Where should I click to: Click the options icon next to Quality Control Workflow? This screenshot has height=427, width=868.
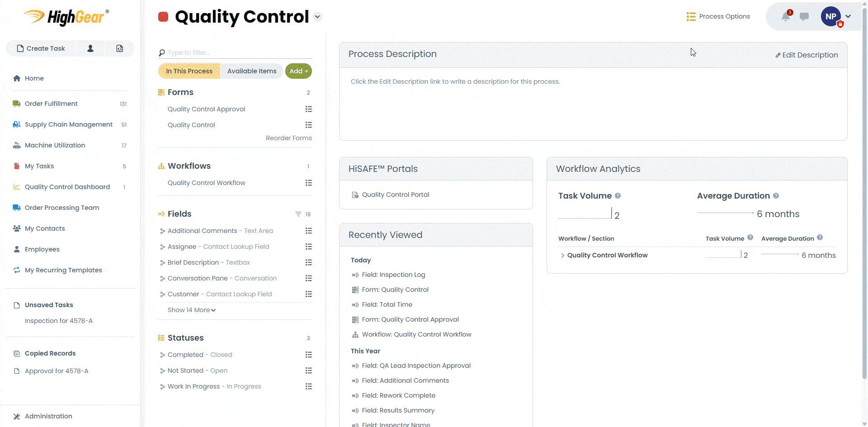point(309,183)
